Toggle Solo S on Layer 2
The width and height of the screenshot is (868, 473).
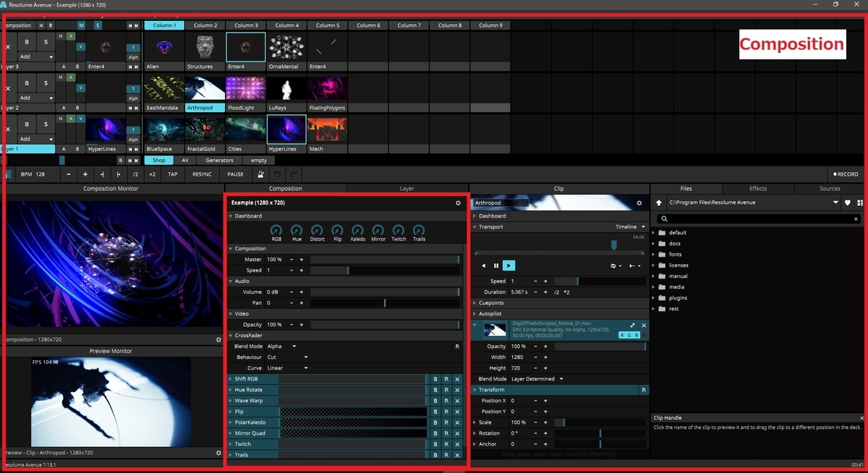[46, 83]
